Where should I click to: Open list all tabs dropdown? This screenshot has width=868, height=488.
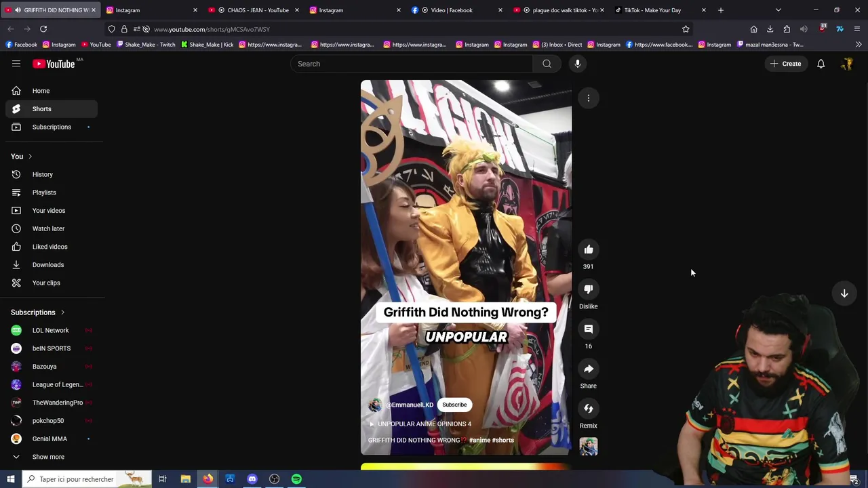(778, 10)
